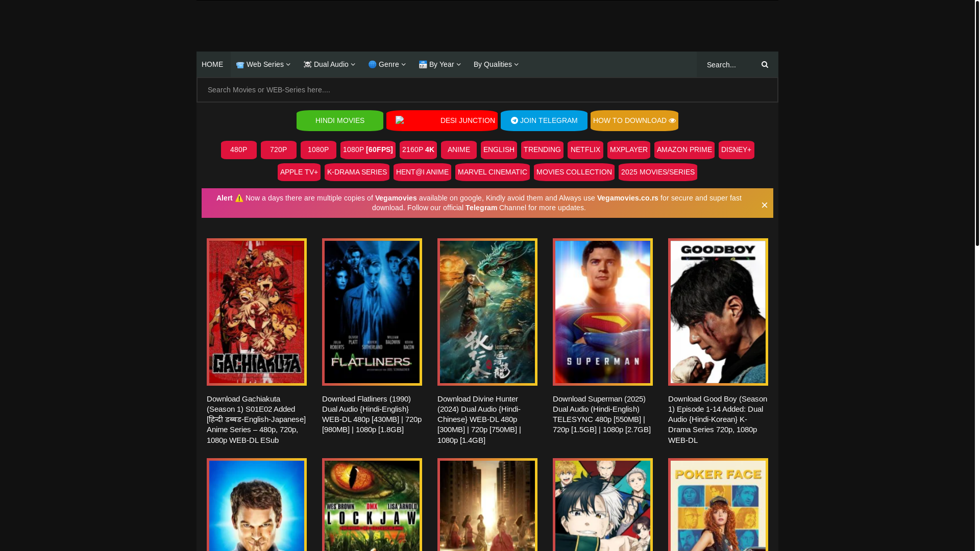Open the Gachiakuta poster thumbnail
The width and height of the screenshot is (980, 551).
pyautogui.click(x=257, y=312)
